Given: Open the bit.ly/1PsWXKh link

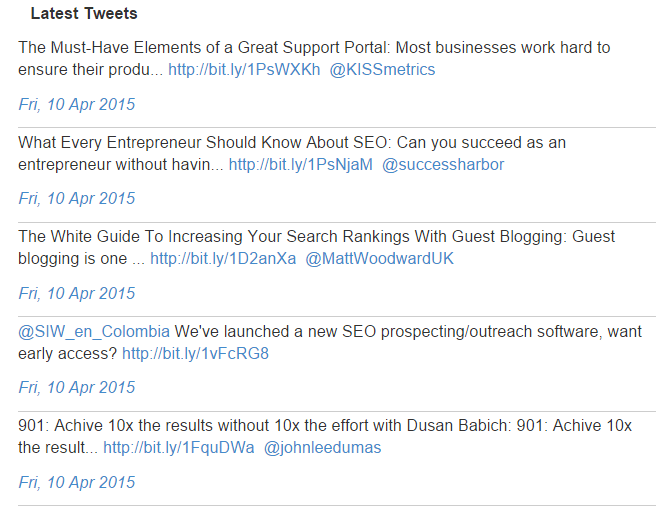Looking at the screenshot, I should click(x=244, y=70).
